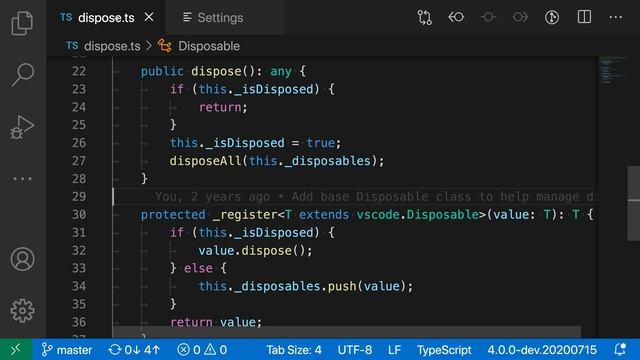Select the TypeScript language mode
This screenshot has width=640, height=360.
coord(444,350)
